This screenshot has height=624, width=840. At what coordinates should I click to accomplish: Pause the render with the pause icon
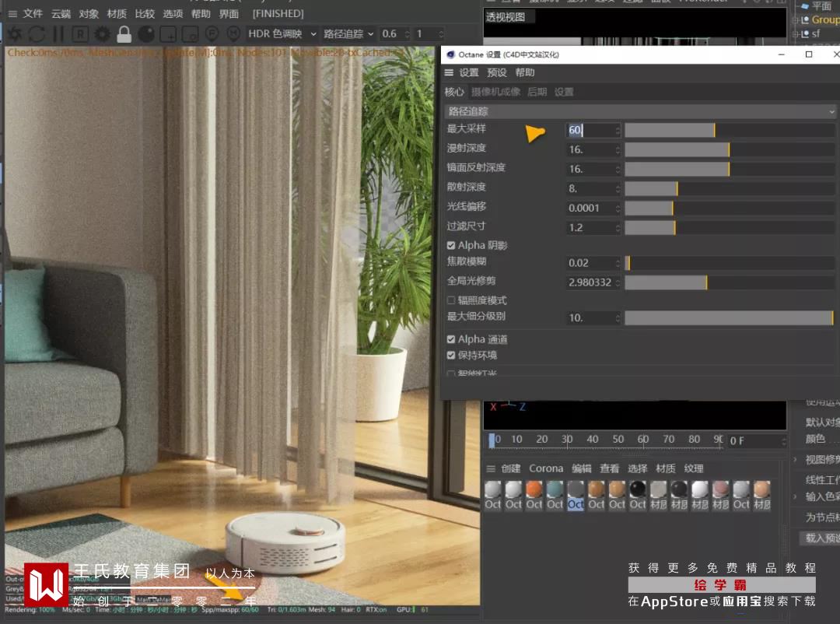(58, 33)
